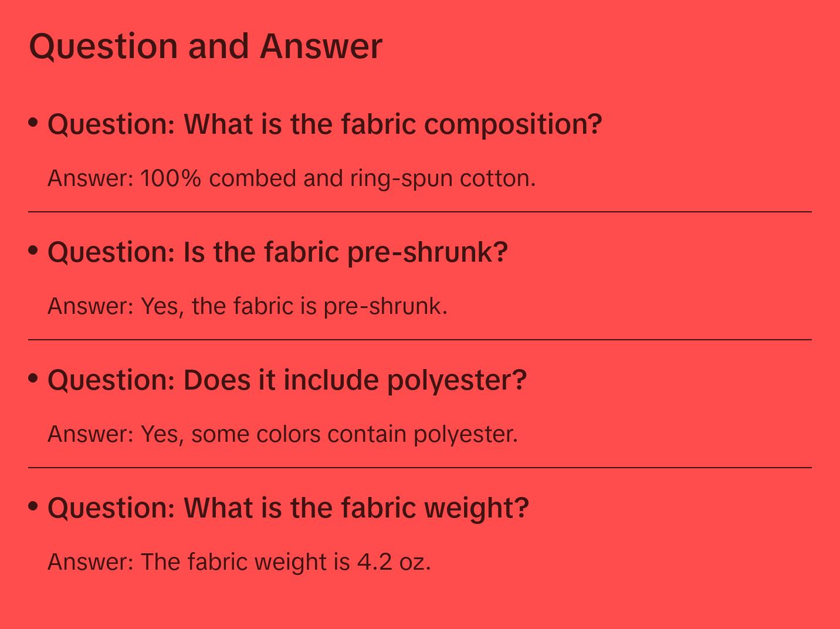Screen dimensions: 840x629
Task: Select the fabric composition question
Action: (324, 124)
